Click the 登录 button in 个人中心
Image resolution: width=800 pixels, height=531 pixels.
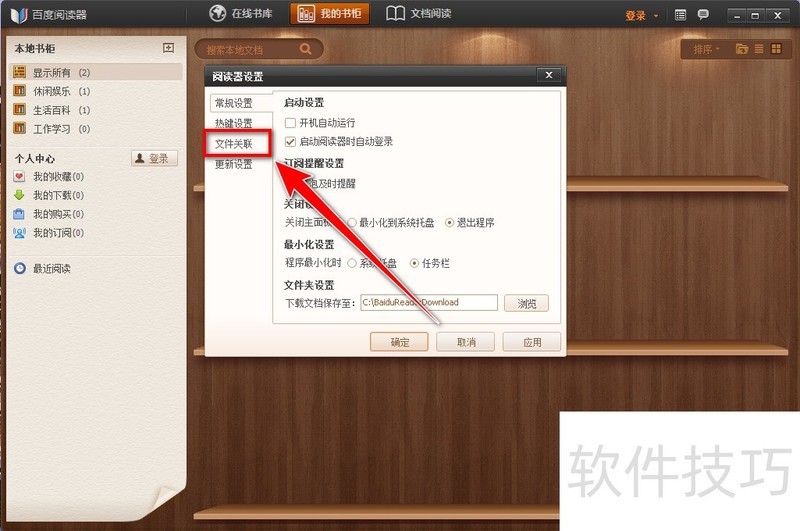point(155,159)
